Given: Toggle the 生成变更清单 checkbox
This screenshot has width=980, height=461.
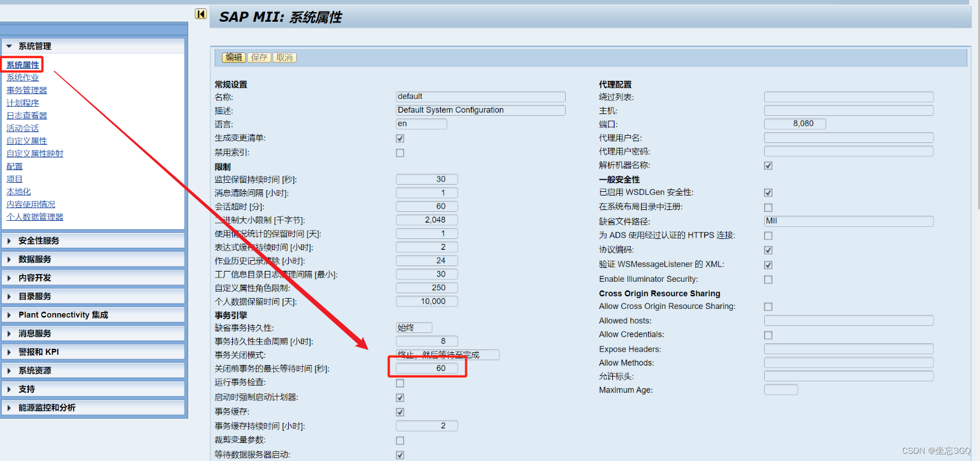Looking at the screenshot, I should point(400,139).
